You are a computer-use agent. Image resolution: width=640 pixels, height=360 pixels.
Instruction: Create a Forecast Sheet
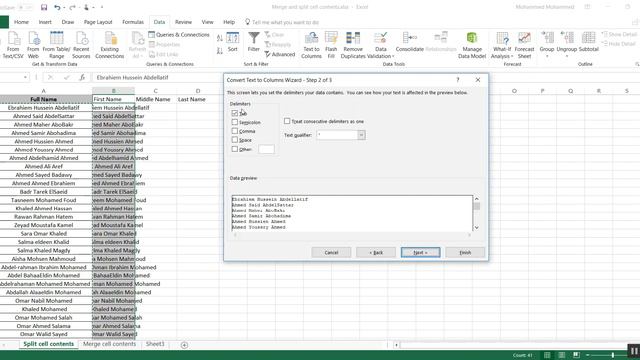pyautogui.click(x=524, y=45)
